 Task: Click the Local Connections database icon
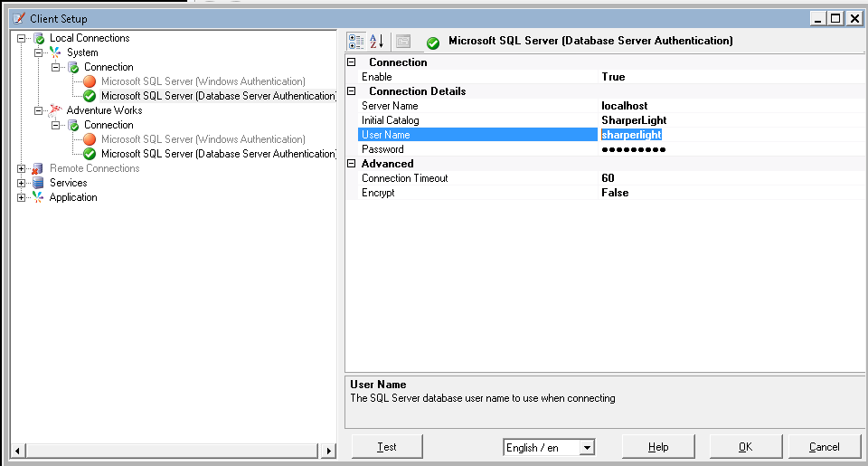coord(39,38)
